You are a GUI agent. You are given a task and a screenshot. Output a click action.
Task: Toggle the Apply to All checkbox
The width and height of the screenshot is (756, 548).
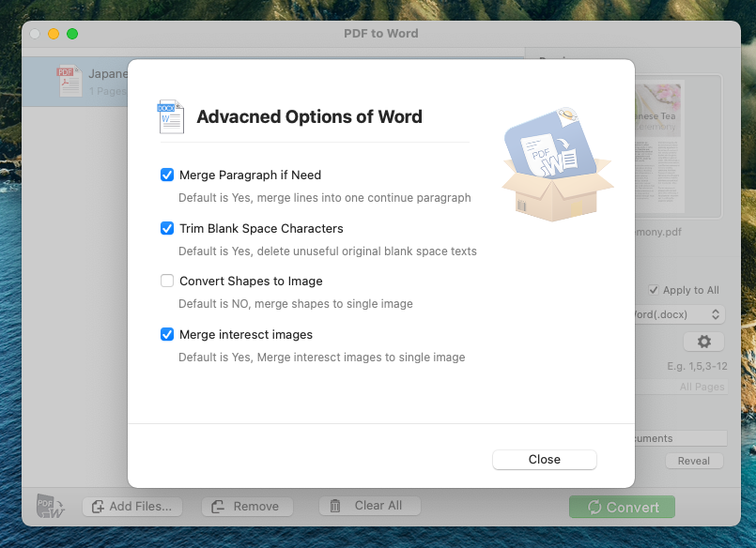click(x=654, y=290)
